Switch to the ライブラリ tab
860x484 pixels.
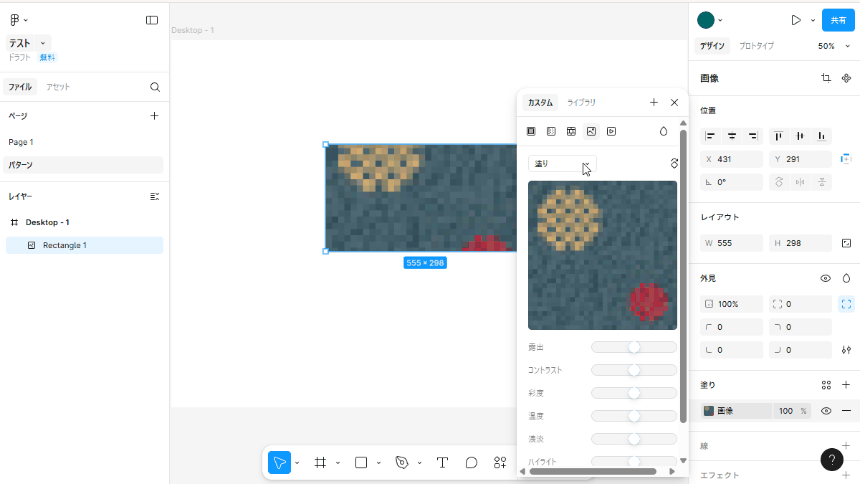pos(581,103)
